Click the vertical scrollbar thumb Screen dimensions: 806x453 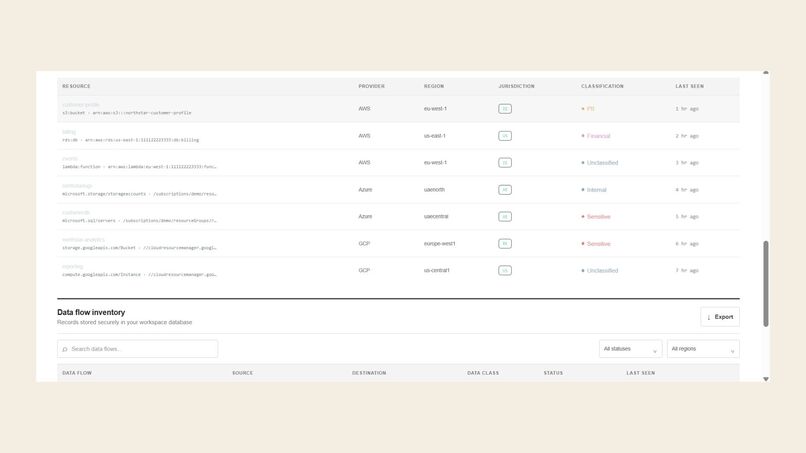tap(766, 283)
